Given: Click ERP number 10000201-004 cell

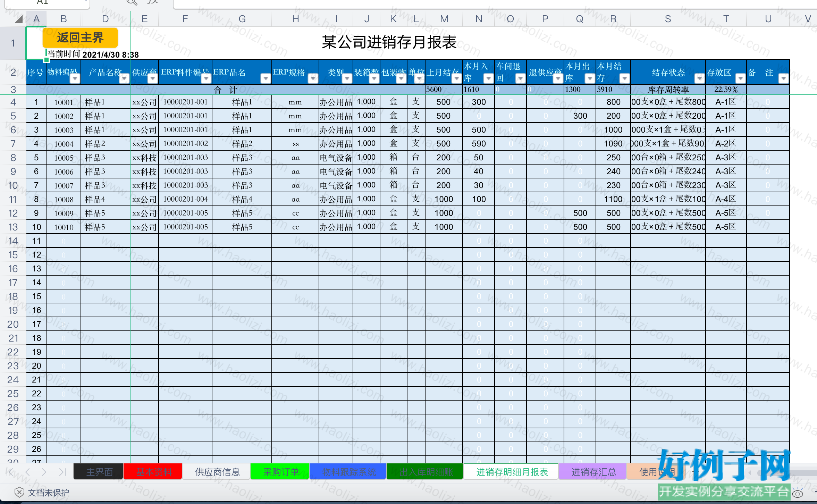Looking at the screenshot, I should pyautogui.click(x=185, y=199).
